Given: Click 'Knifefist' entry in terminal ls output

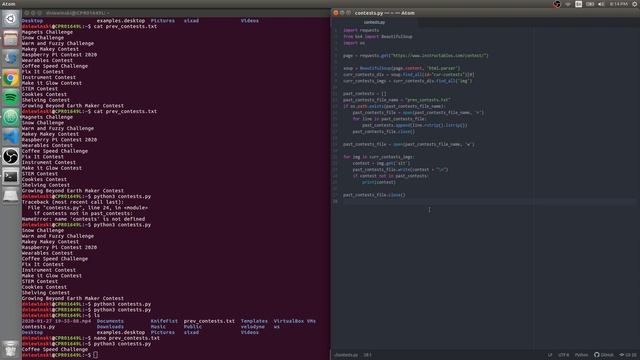Looking at the screenshot, I should 164,321.
